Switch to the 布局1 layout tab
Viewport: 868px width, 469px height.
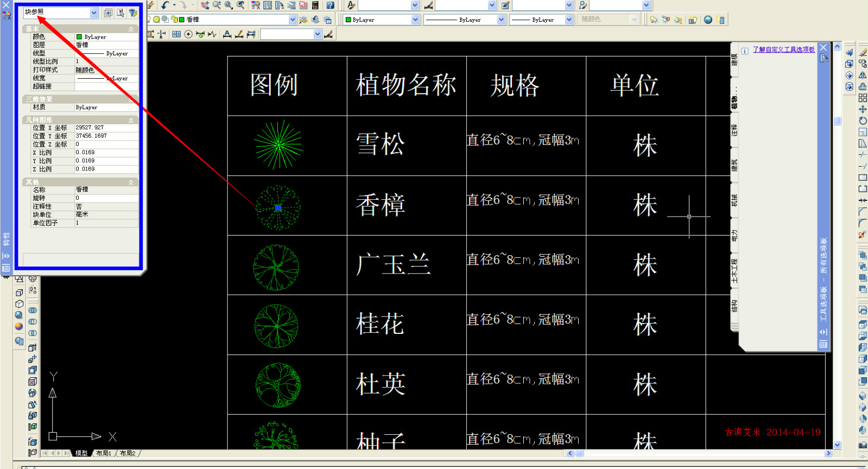point(104,453)
